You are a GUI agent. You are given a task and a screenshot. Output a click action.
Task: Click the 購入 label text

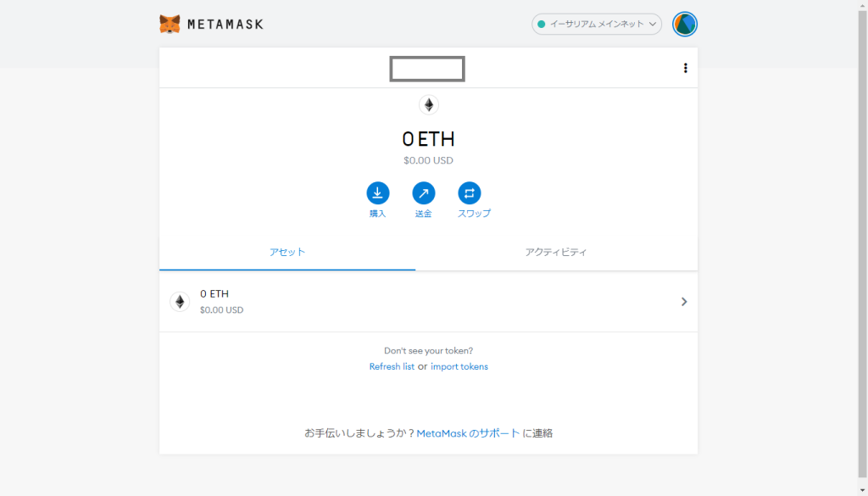click(x=377, y=214)
